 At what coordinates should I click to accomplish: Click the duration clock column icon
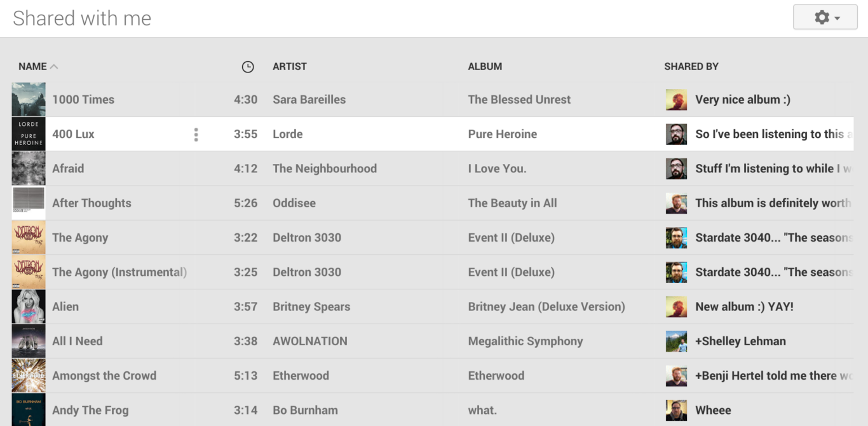[x=248, y=67]
